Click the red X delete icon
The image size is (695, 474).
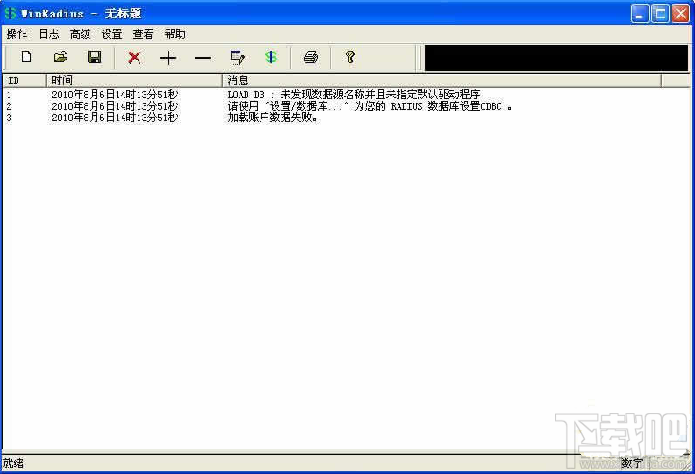[134, 58]
